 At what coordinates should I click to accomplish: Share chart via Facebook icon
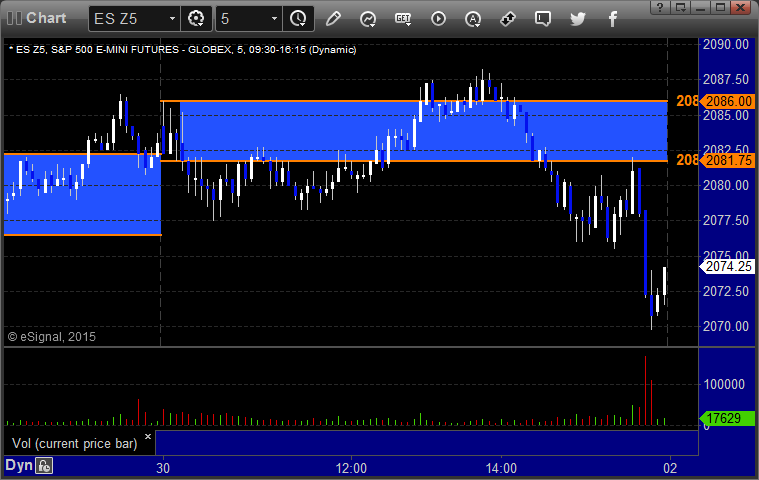click(612, 19)
